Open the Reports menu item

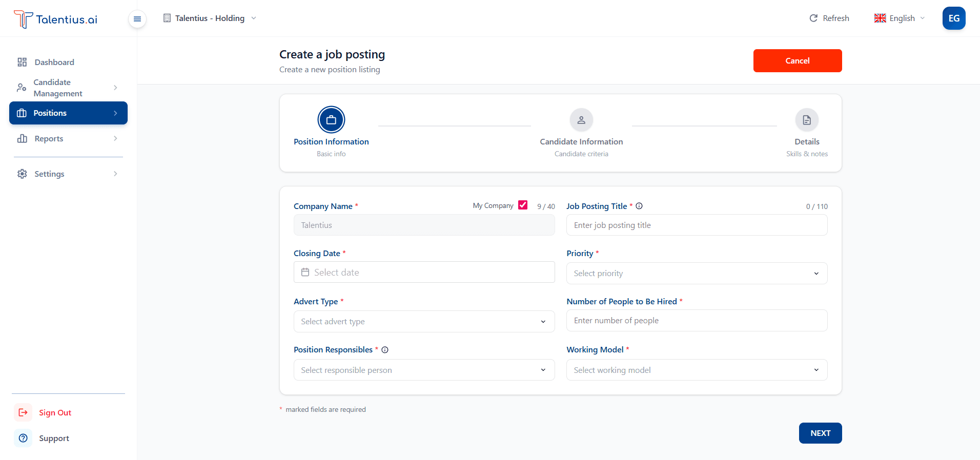[68, 138]
